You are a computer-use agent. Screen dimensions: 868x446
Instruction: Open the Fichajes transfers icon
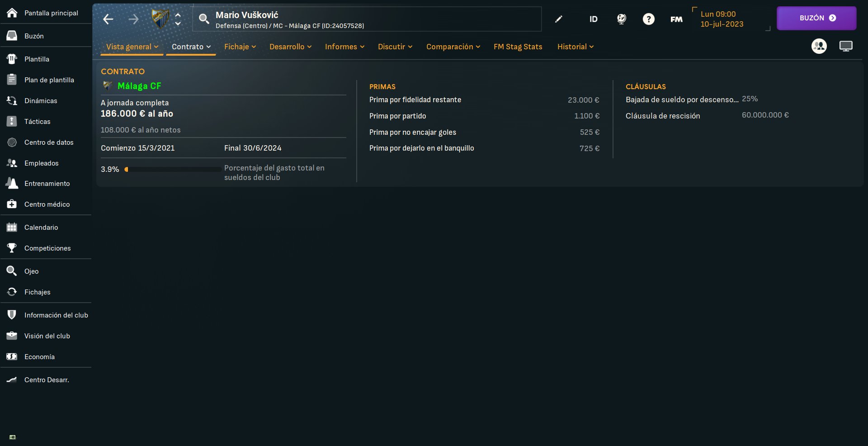click(x=12, y=292)
